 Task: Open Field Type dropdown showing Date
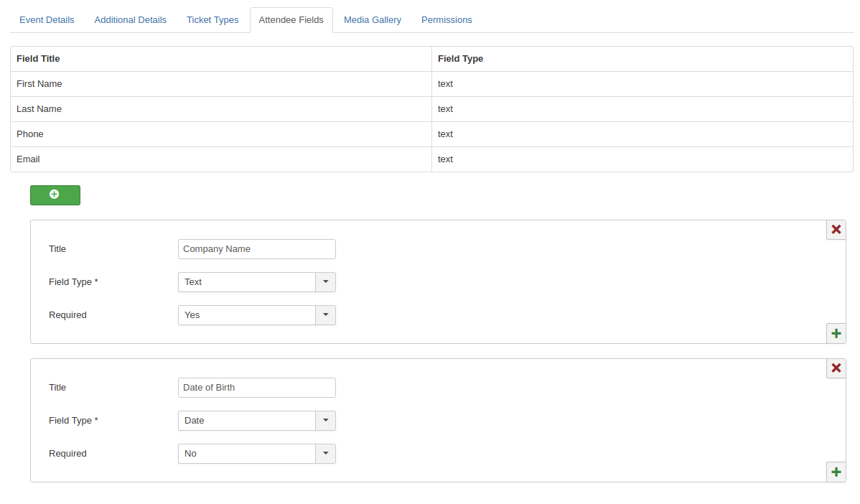click(x=256, y=421)
